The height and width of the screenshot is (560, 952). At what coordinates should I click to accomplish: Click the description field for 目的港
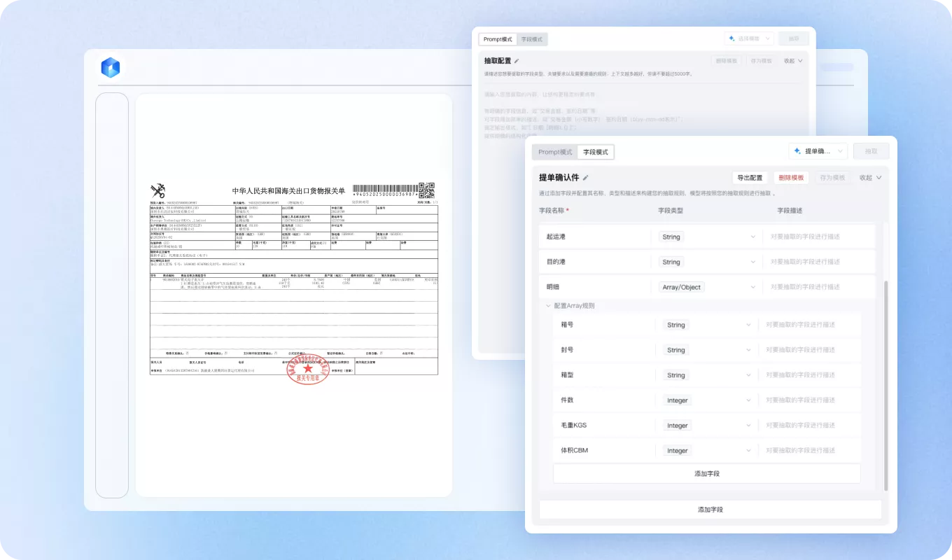[x=819, y=262]
